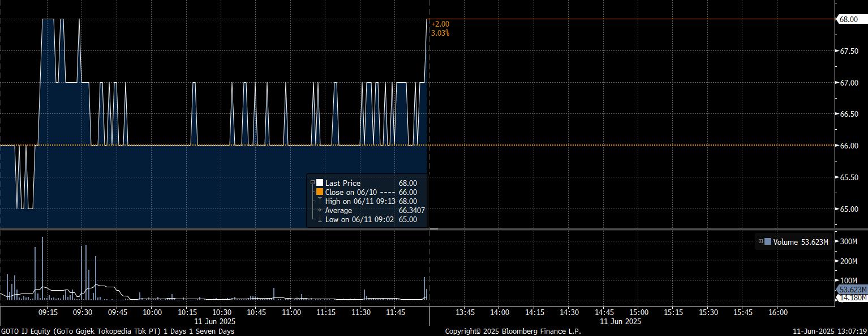This screenshot has height=336, width=868.
Task: Click the 15:00 time axis label
Action: coord(638,312)
